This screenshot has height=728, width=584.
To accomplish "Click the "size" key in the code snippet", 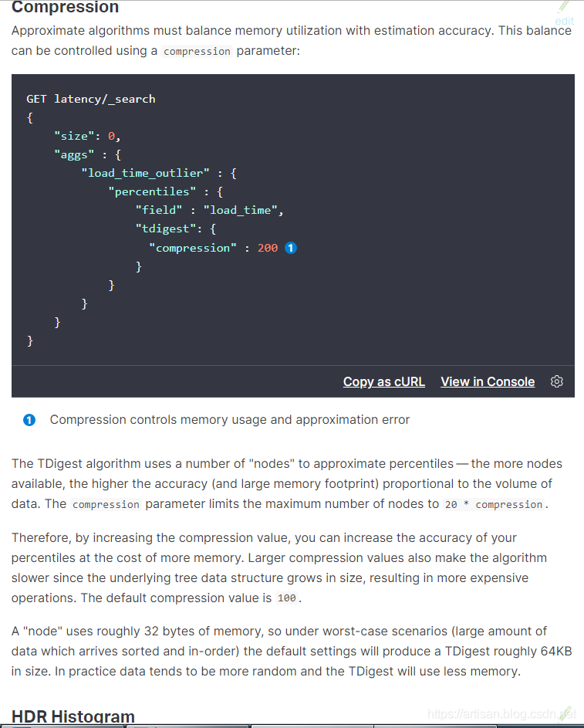I will (75, 136).
